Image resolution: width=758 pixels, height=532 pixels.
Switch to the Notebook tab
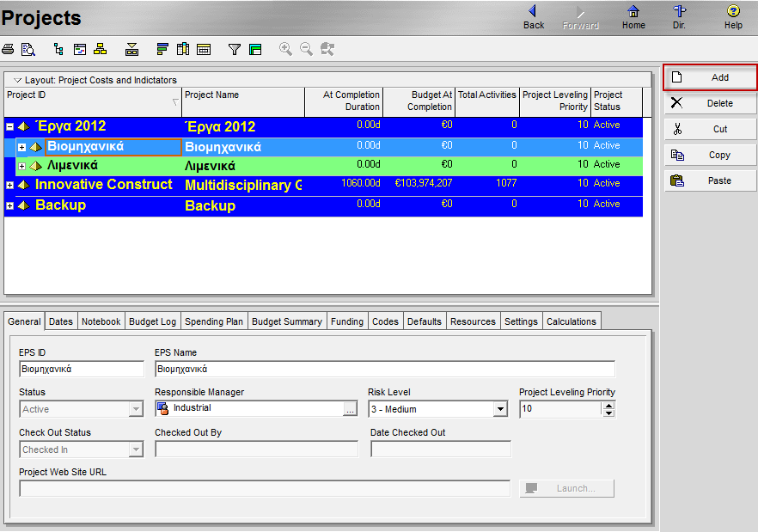[x=101, y=321]
